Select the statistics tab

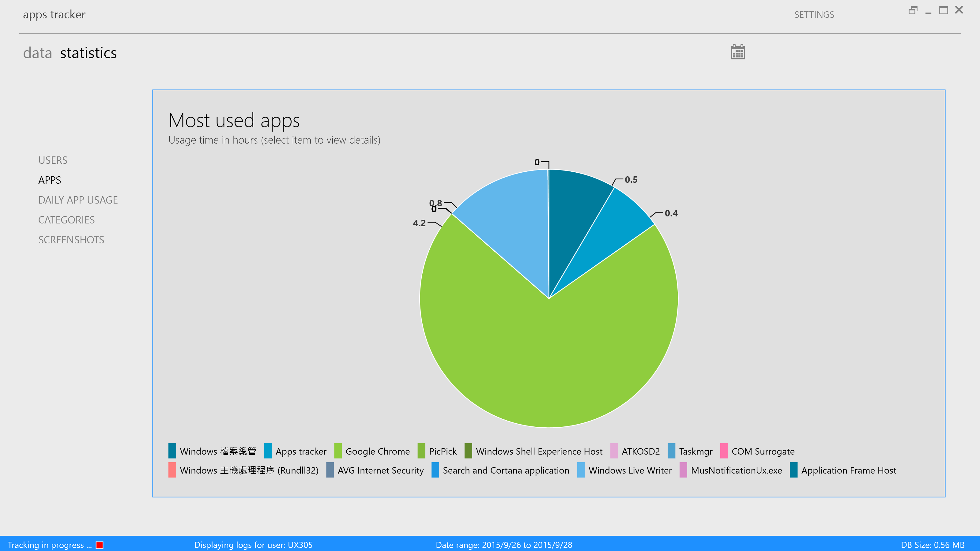[88, 53]
